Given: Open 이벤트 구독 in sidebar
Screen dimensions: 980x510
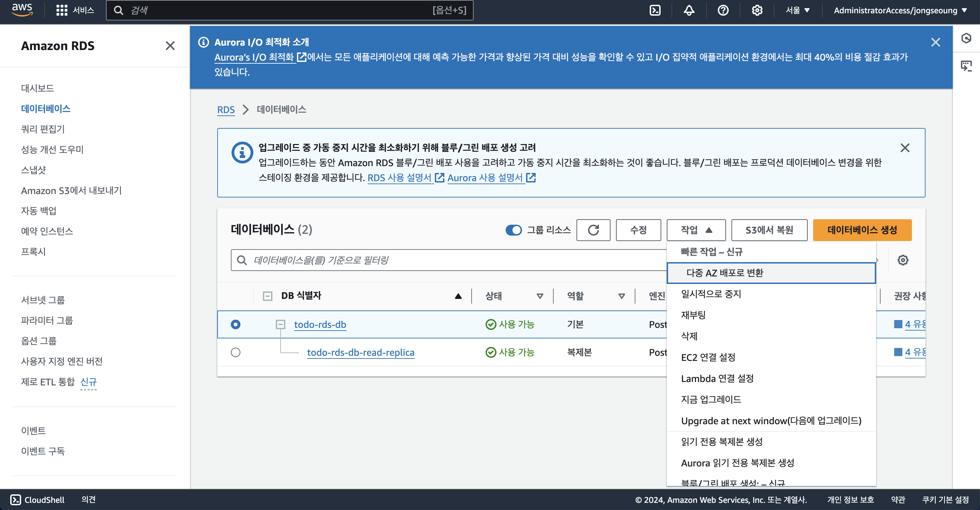Looking at the screenshot, I should [x=43, y=451].
